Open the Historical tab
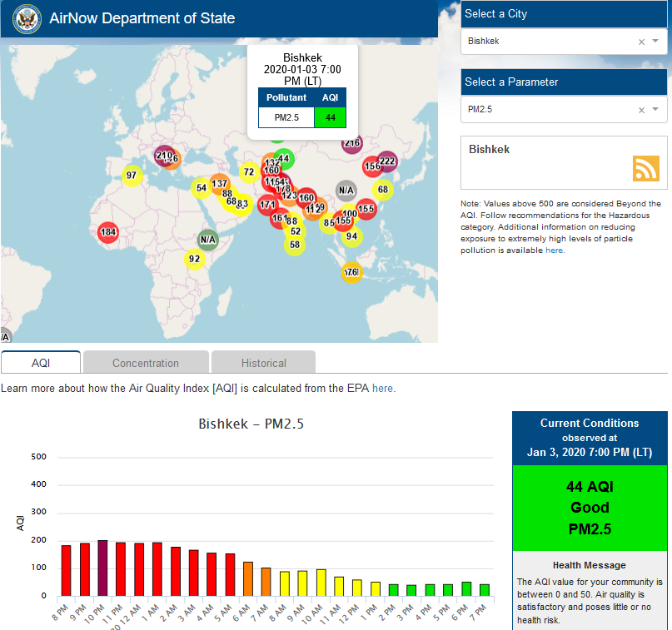The image size is (672, 630). coord(263,363)
